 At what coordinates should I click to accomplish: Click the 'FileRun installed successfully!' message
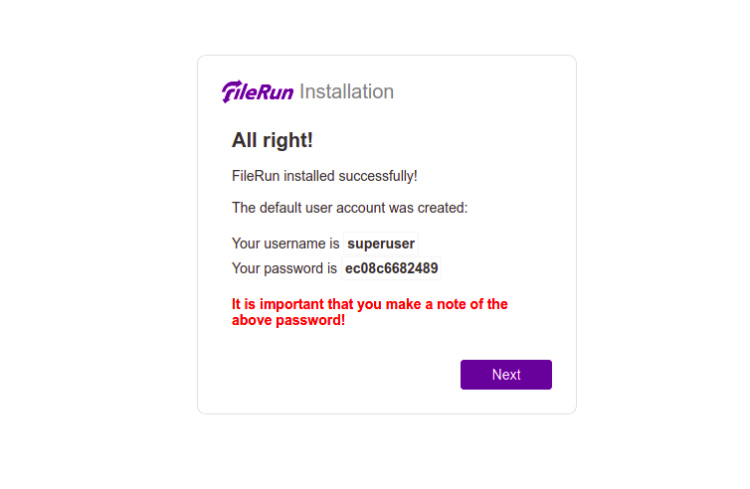click(324, 176)
